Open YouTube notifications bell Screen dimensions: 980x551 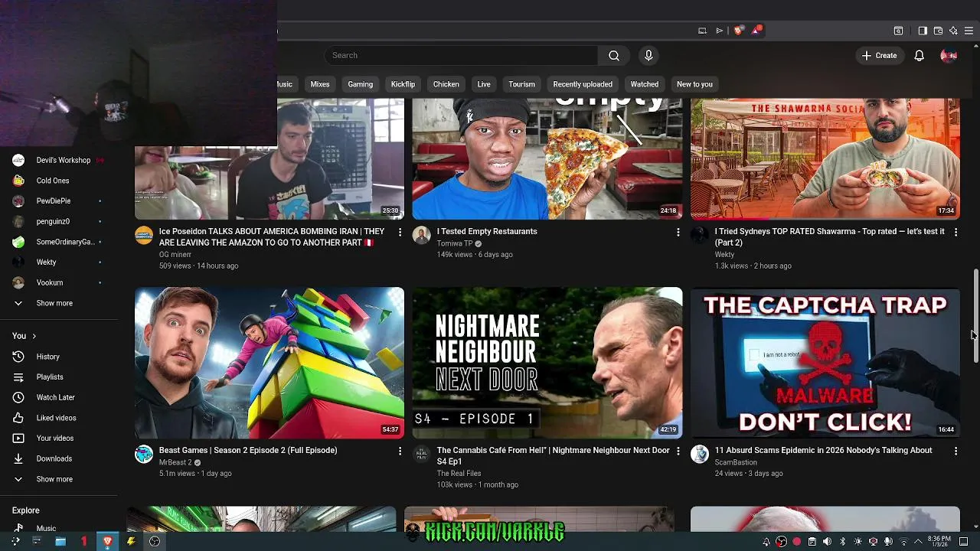pyautogui.click(x=919, y=55)
